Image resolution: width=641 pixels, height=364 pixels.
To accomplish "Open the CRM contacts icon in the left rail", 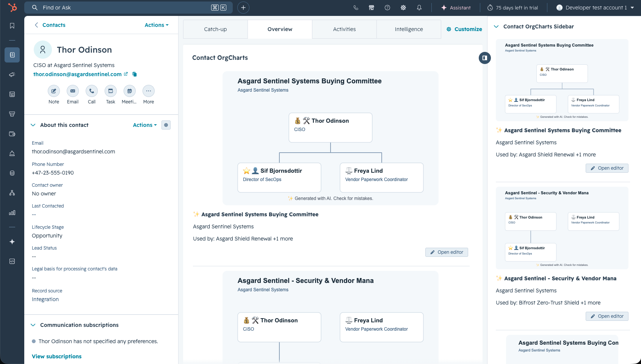I will (x=12, y=55).
